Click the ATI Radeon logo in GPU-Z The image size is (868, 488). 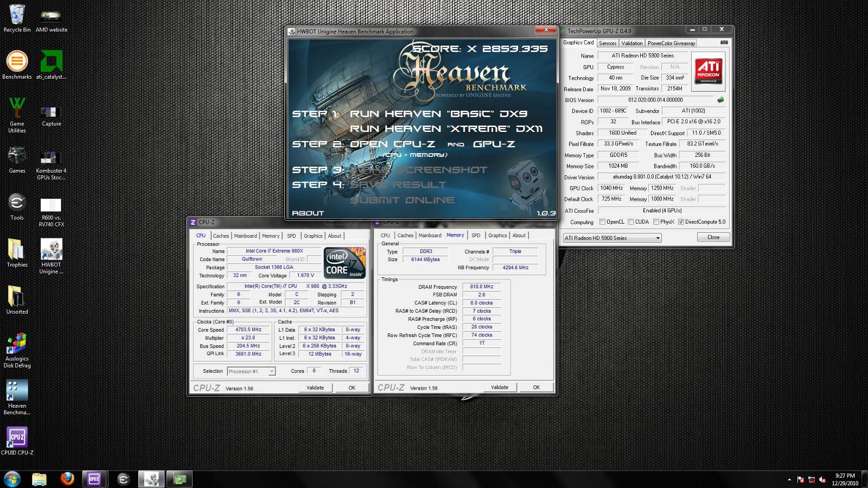click(x=709, y=71)
